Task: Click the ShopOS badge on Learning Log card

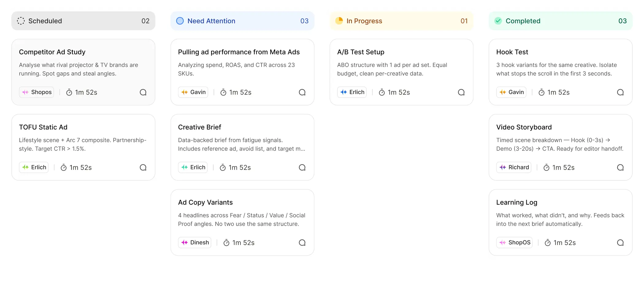Action: click(x=514, y=243)
